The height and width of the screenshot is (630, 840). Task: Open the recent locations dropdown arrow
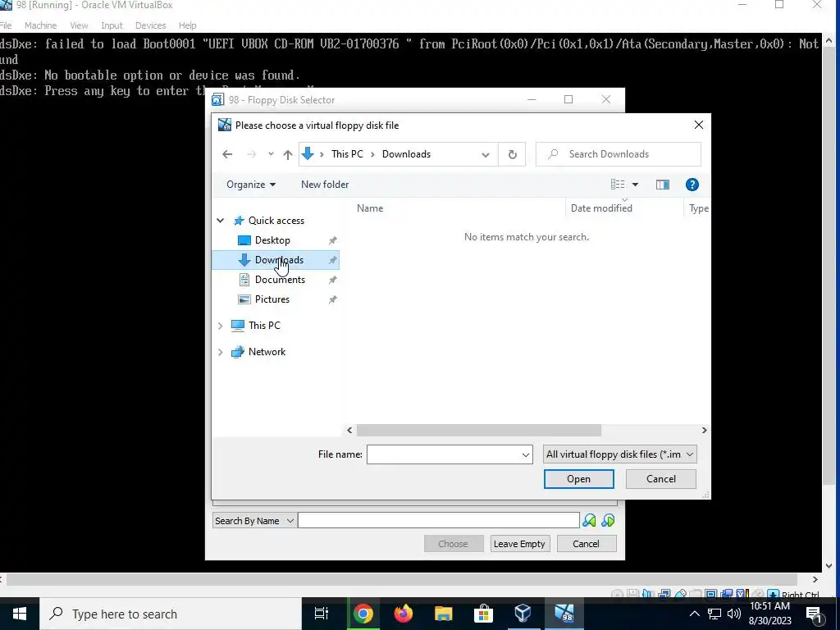pyautogui.click(x=271, y=154)
